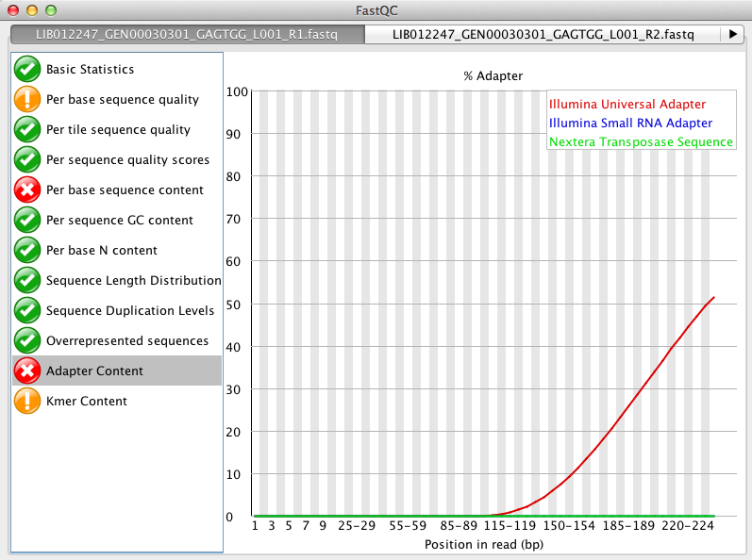
Task: Open the Basic Statistics module
Action: pyautogui.click(x=117, y=69)
